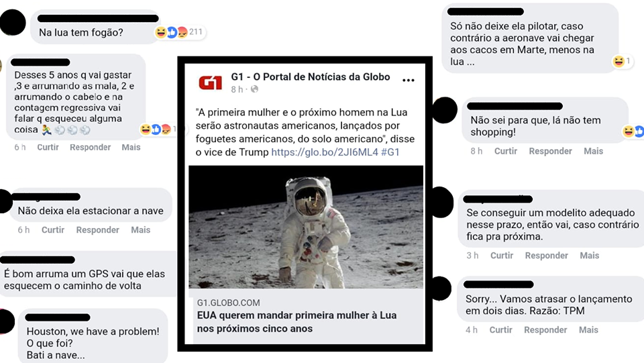Click Responder under the modelito comment
Screen dimensions: 644x363
[546, 256]
